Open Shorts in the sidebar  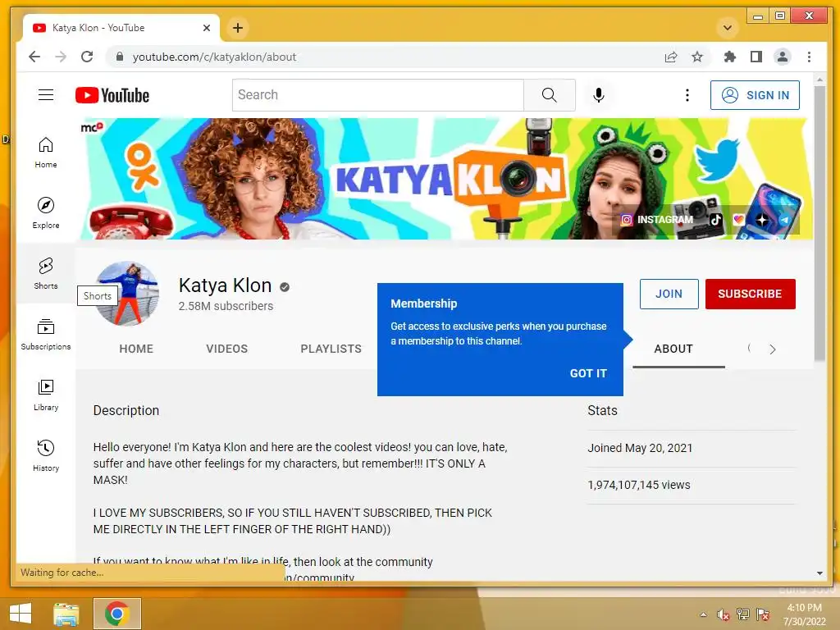(46, 273)
